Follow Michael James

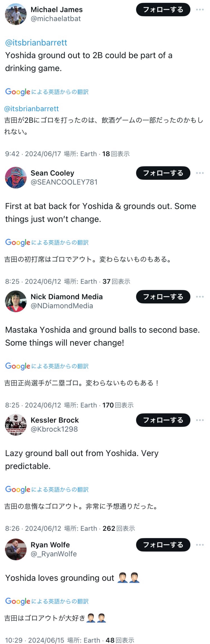point(163,10)
